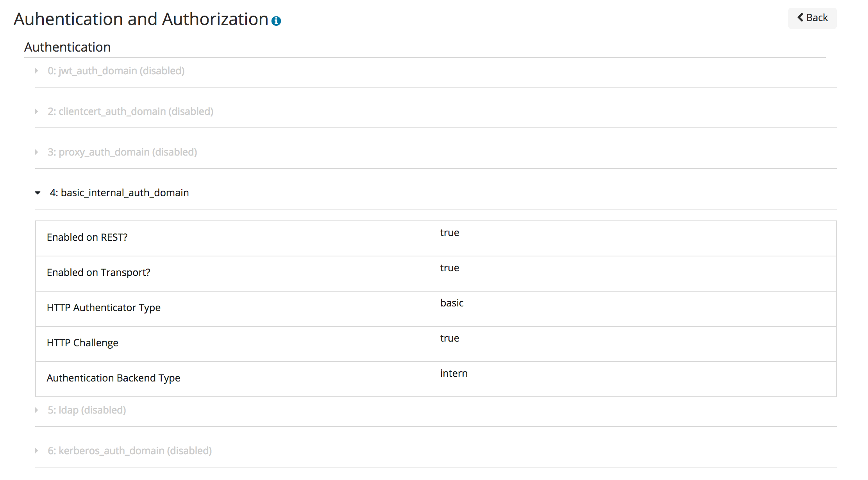Click the 4: basic_internal_auth_domain header
This screenshot has height=480, width=868.
pos(119,193)
